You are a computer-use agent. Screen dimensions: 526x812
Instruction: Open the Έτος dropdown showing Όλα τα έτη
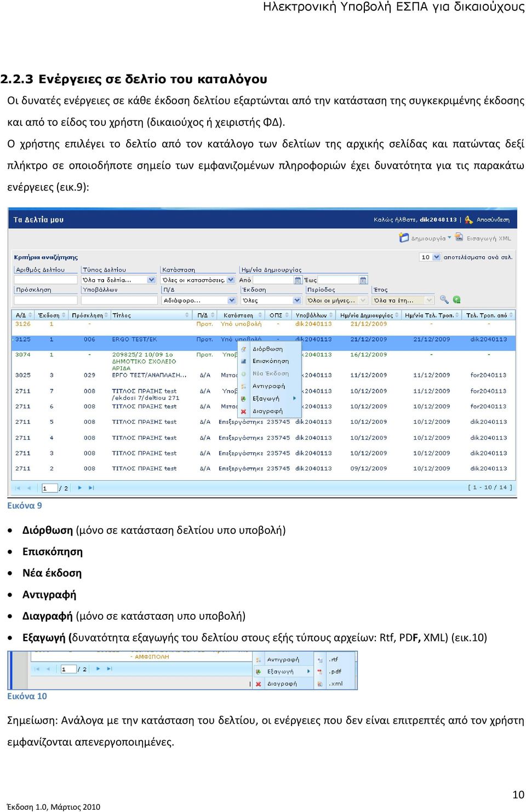pyautogui.click(x=403, y=300)
